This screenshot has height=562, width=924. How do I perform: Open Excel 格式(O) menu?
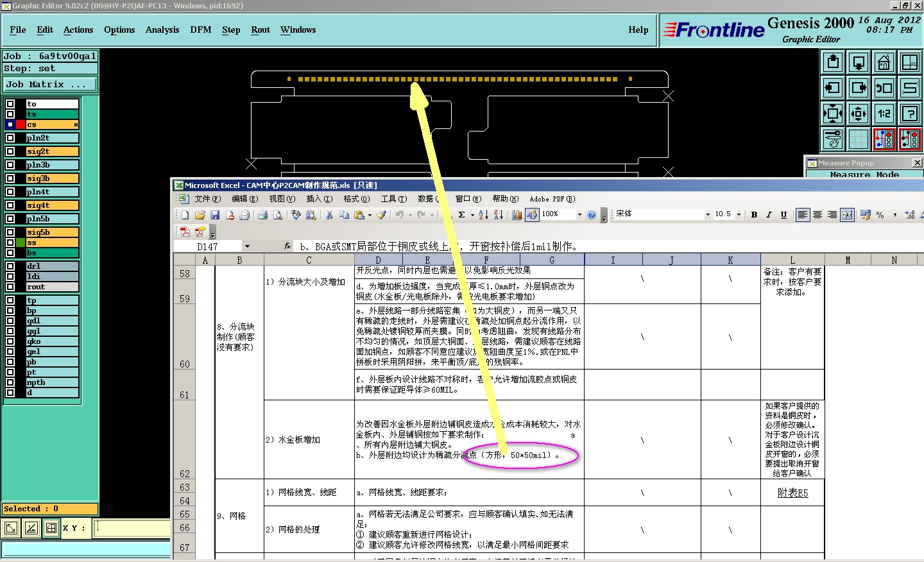point(357,199)
